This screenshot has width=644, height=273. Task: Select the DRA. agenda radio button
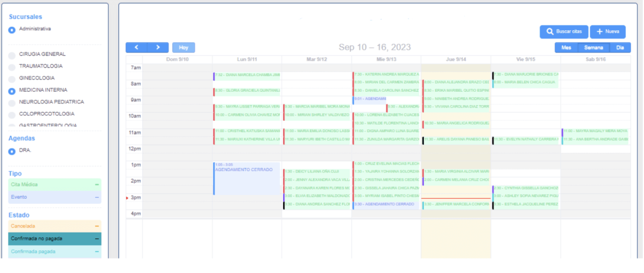[12, 152]
